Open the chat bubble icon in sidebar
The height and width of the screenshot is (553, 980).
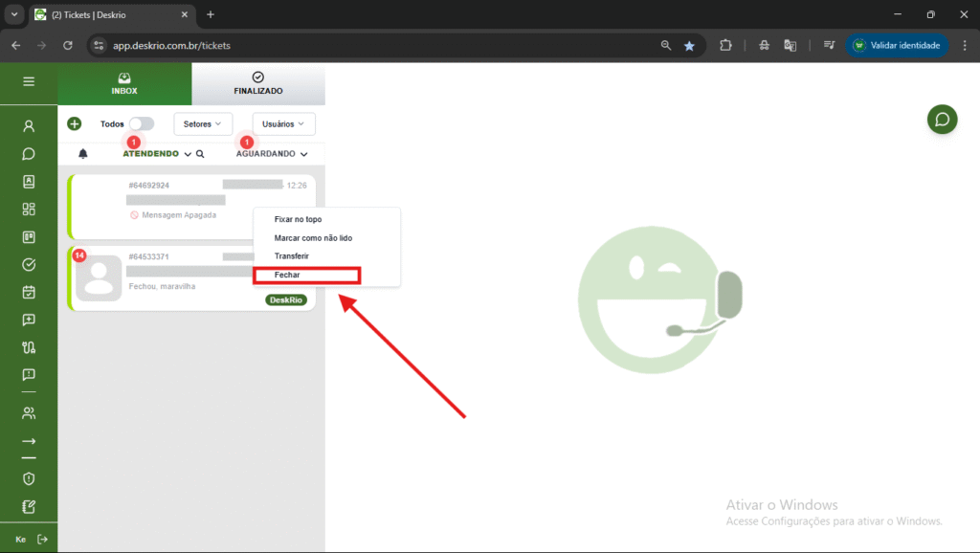[29, 154]
